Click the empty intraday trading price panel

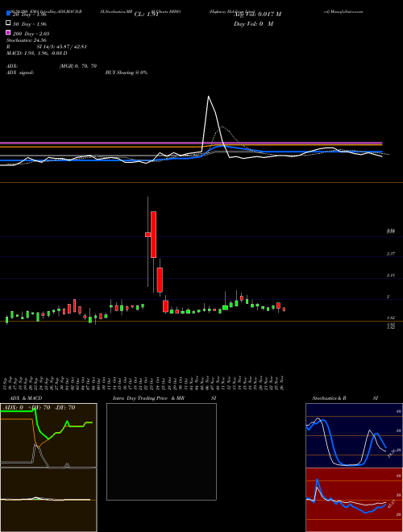tap(161, 451)
